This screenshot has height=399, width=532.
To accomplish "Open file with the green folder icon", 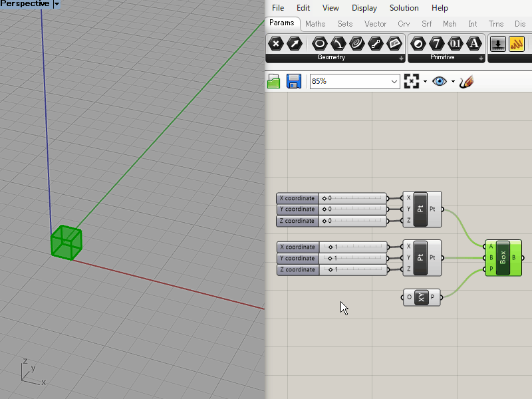I will 274,81.
